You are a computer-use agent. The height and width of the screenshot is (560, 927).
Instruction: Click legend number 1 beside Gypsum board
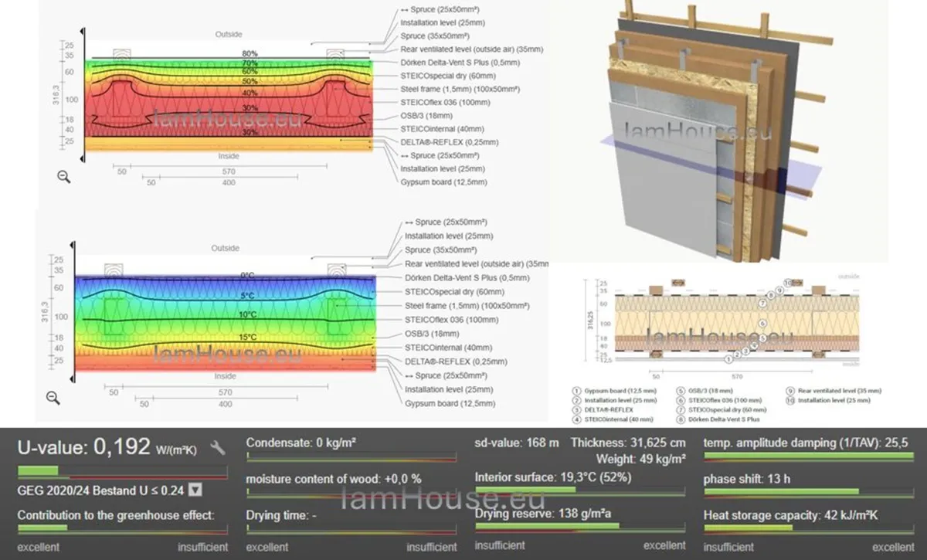tap(576, 391)
